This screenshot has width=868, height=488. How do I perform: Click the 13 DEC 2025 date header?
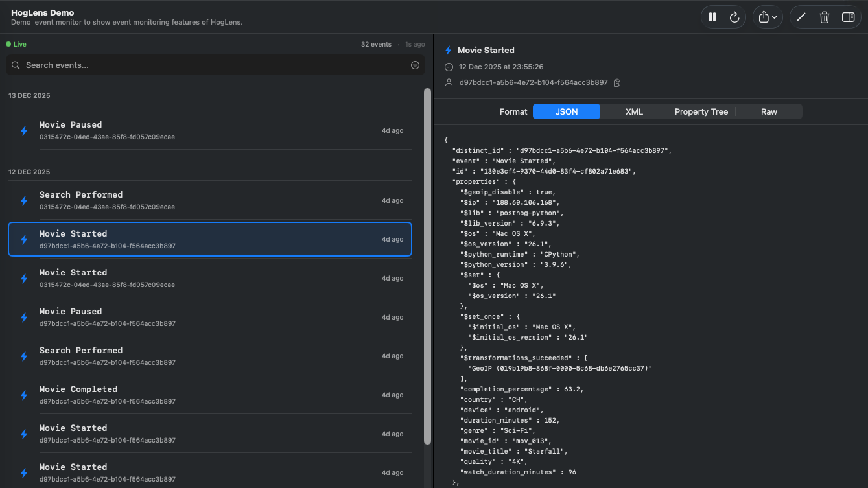(x=29, y=95)
